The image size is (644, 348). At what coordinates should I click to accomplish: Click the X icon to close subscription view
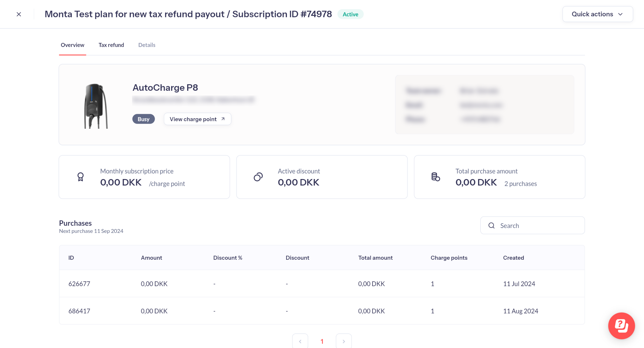(19, 14)
